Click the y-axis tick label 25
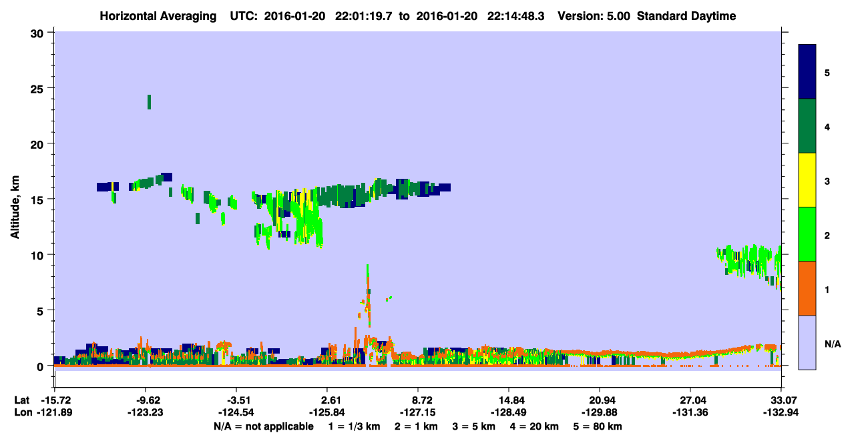The width and height of the screenshot is (868, 445). coord(38,88)
